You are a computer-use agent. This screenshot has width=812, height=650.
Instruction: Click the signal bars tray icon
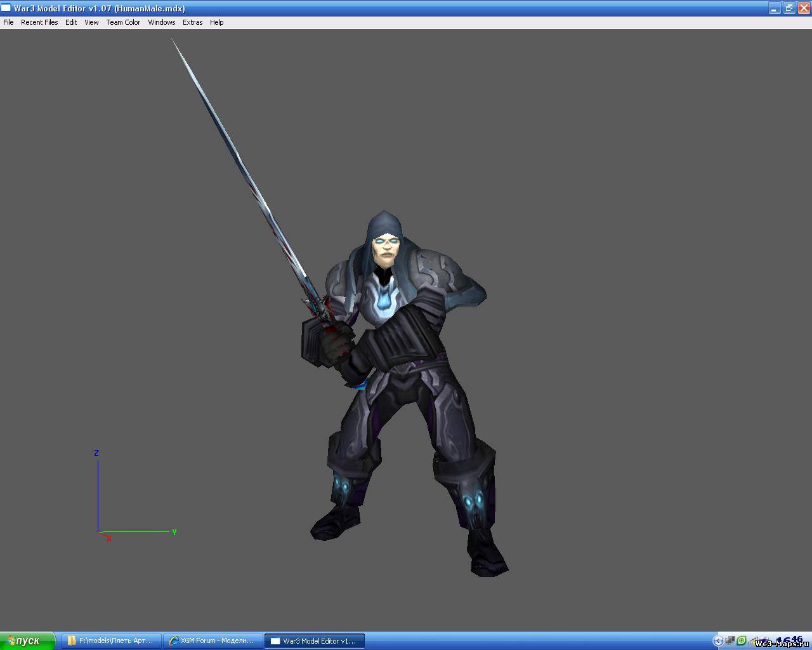pos(752,640)
